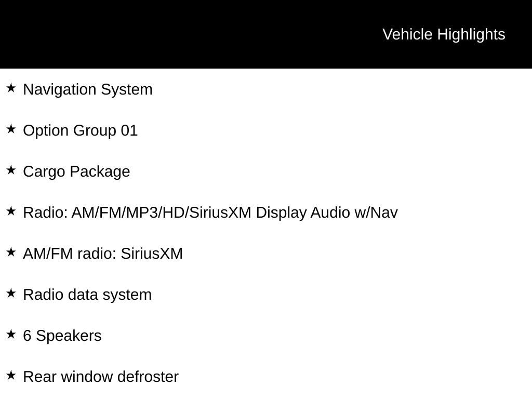Click the words Display Audio w/Nav

pos(326,212)
